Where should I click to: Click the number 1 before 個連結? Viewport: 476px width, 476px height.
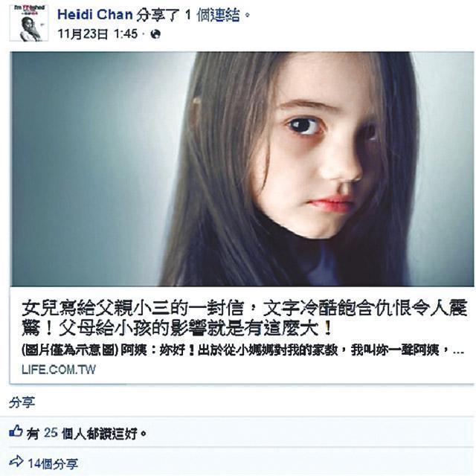coord(188,15)
